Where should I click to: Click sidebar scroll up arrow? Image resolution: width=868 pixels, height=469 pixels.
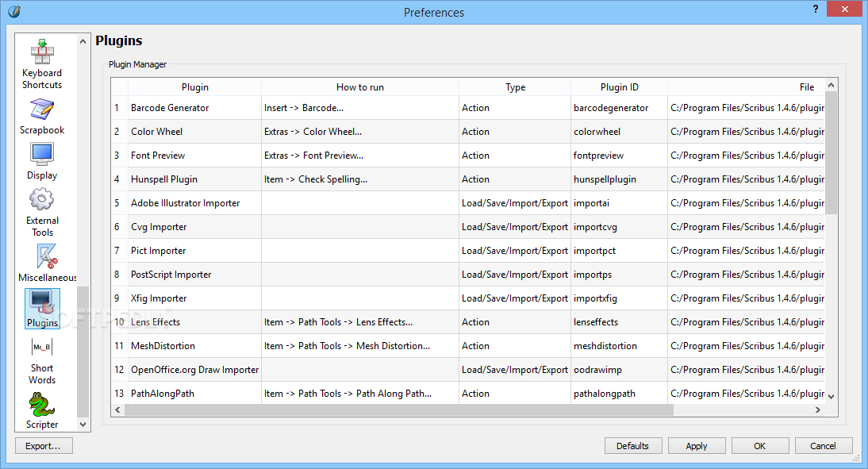click(83, 41)
